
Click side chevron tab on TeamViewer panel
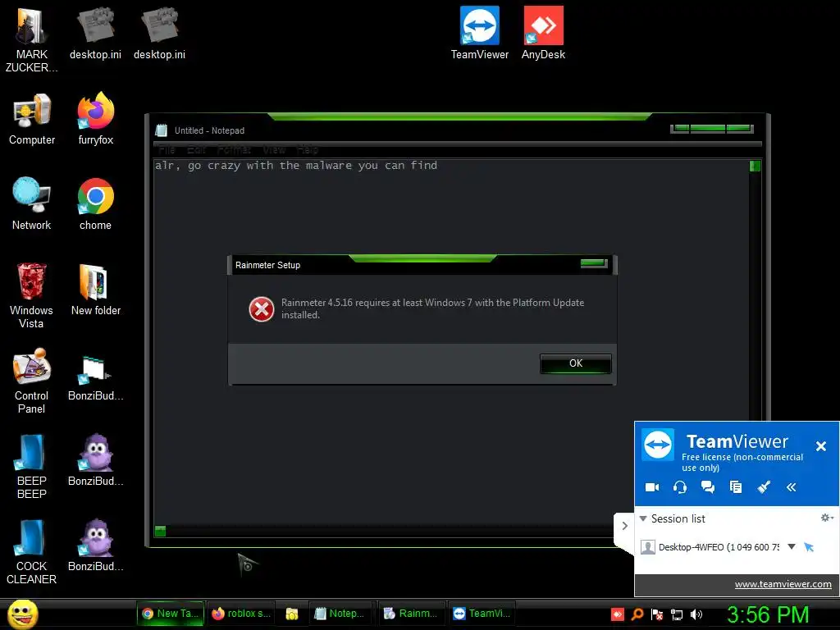point(624,526)
